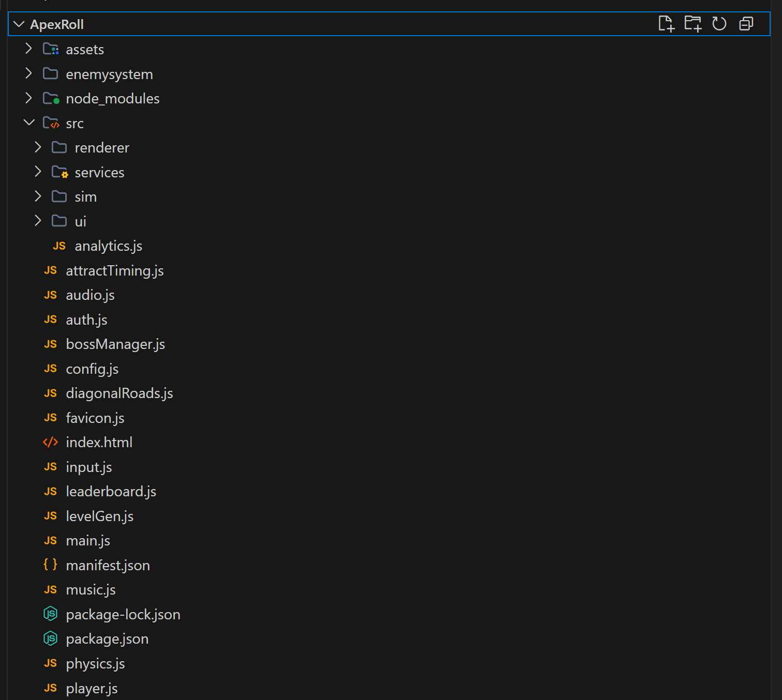Open package-lock.json file
Screen dimensions: 782x700
[123, 615]
